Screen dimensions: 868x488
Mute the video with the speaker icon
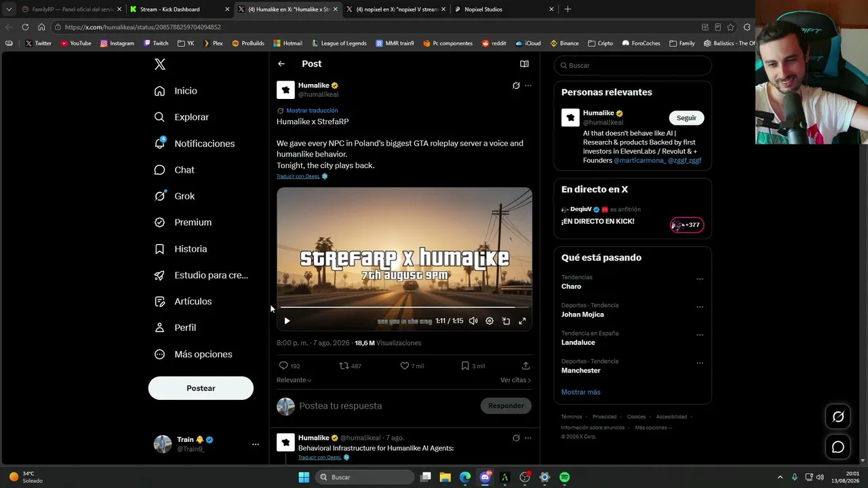pos(473,321)
